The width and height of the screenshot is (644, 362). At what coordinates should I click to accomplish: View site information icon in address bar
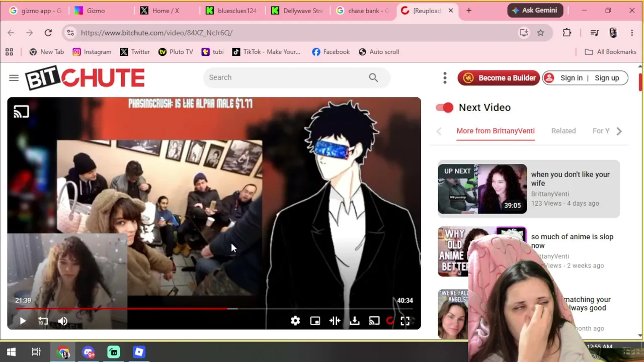pyautogui.click(x=70, y=33)
